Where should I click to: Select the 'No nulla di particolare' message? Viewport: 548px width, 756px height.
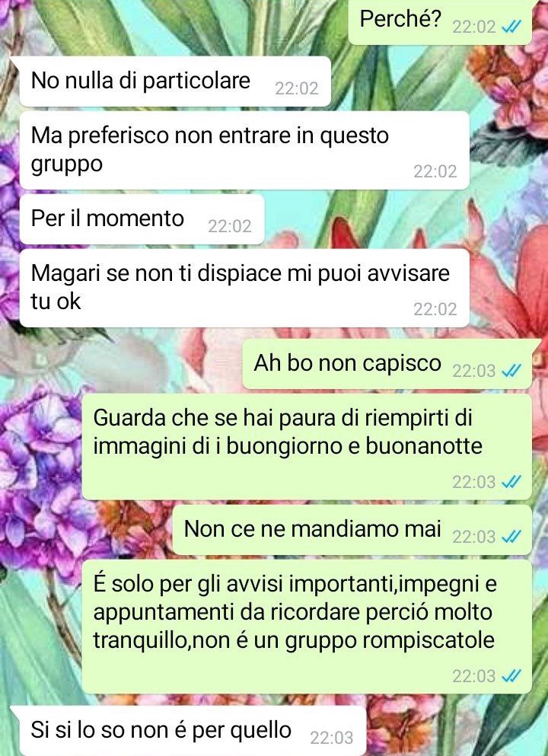176,81
